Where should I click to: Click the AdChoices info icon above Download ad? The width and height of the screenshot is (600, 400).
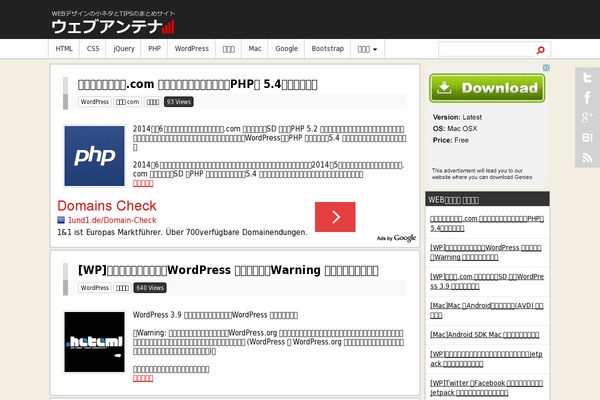click(x=546, y=68)
